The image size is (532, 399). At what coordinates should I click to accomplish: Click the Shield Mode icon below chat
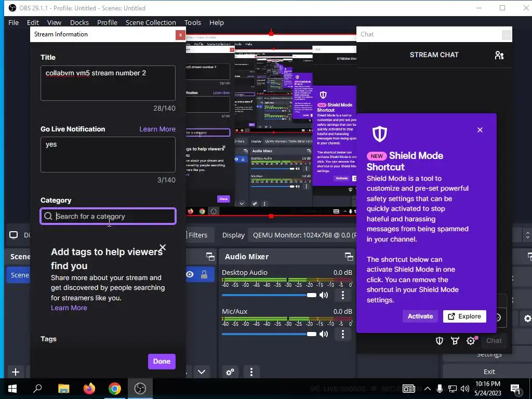[440, 341]
